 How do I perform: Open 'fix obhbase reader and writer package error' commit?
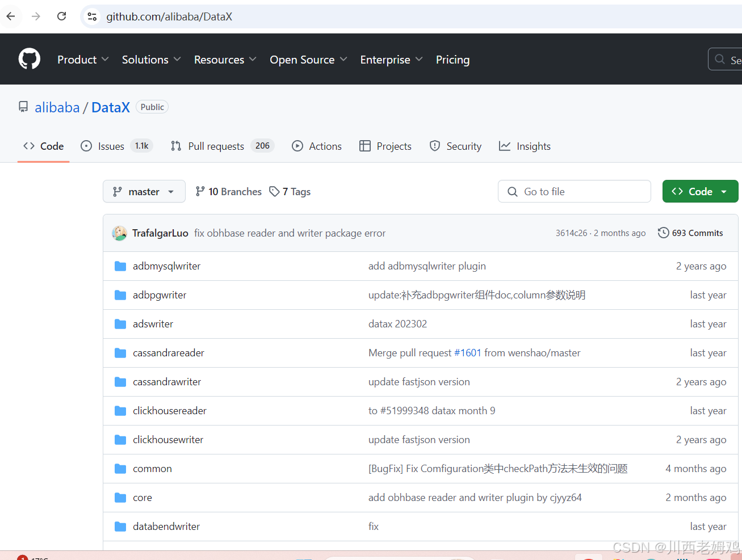(x=290, y=233)
